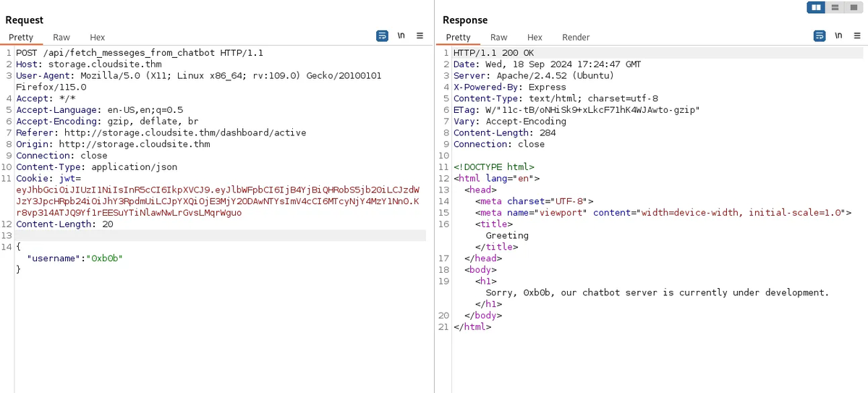Open the Response Hex tab
This screenshot has width=868, height=393.
tap(535, 37)
